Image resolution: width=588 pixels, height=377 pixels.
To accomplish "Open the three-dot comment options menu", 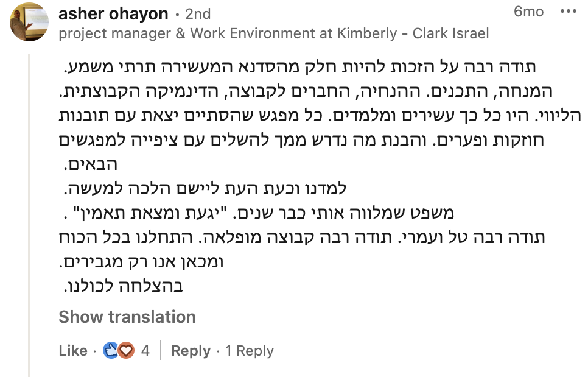I will coord(567,12).
